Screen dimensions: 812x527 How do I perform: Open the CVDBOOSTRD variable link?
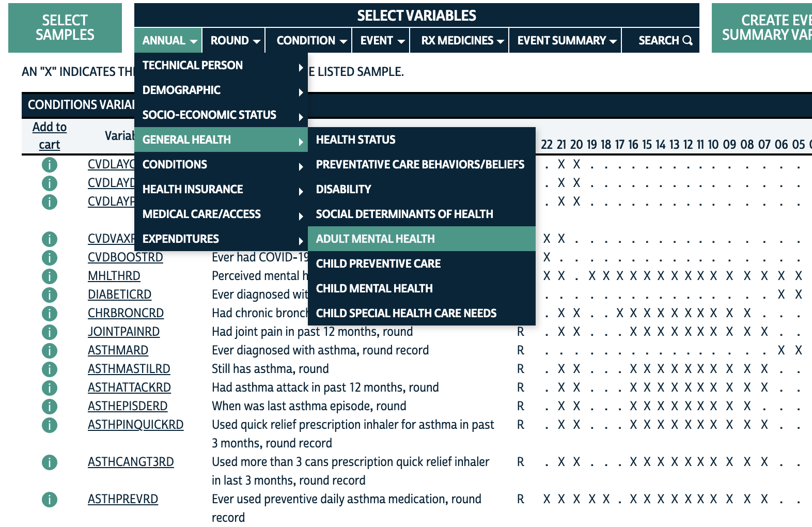(126, 257)
